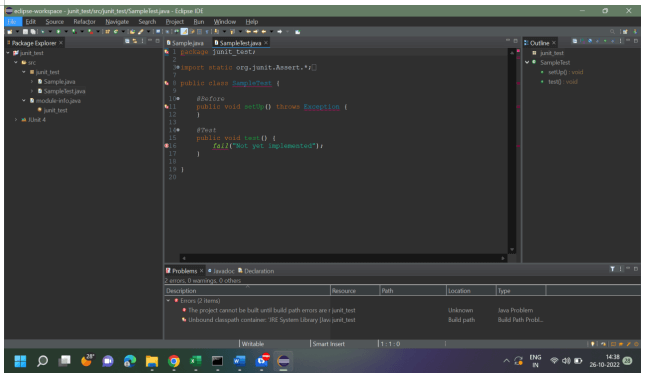Switch to the Javadoc tab
This screenshot has height=377, width=656.
[x=221, y=271]
